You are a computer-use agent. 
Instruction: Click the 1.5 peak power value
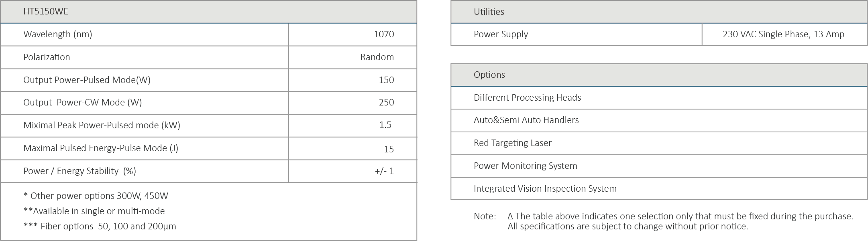(385, 126)
